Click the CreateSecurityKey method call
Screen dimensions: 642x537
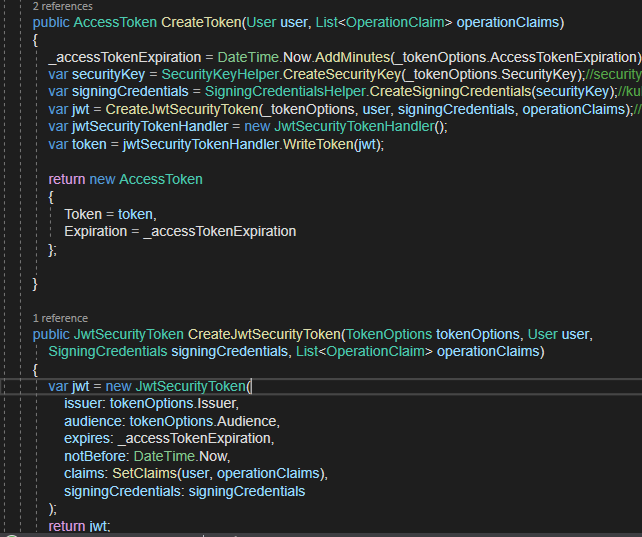tap(341, 74)
